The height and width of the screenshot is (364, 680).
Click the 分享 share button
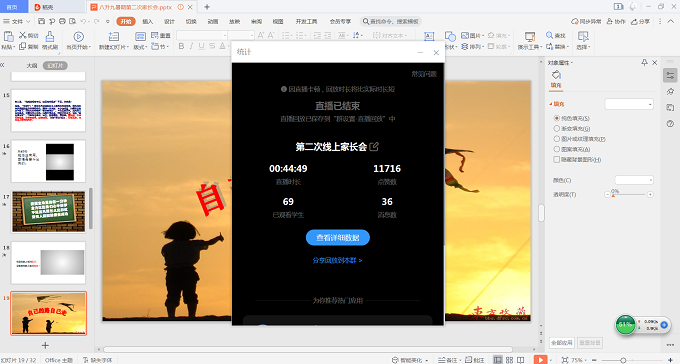pyautogui.click(x=640, y=21)
